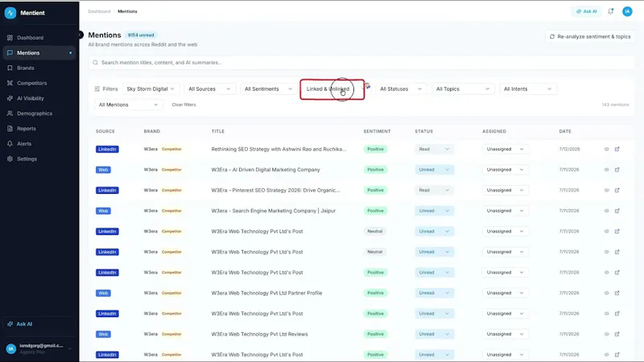Open the All Sentiments filter dropdown
The height and width of the screenshot is (362, 644).
tap(268, 88)
